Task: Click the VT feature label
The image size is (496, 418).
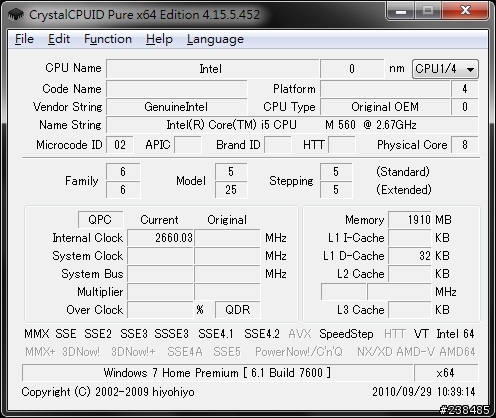Action: 421,334
